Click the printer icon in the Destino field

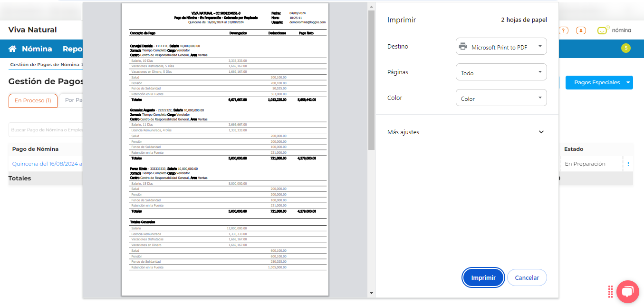click(463, 47)
